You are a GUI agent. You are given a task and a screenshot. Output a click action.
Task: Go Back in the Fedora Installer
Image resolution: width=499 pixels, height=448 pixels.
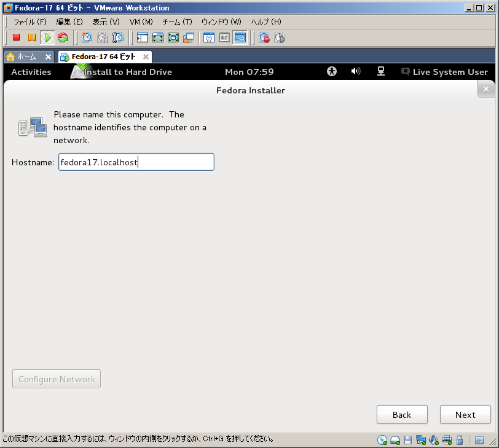pos(402,415)
